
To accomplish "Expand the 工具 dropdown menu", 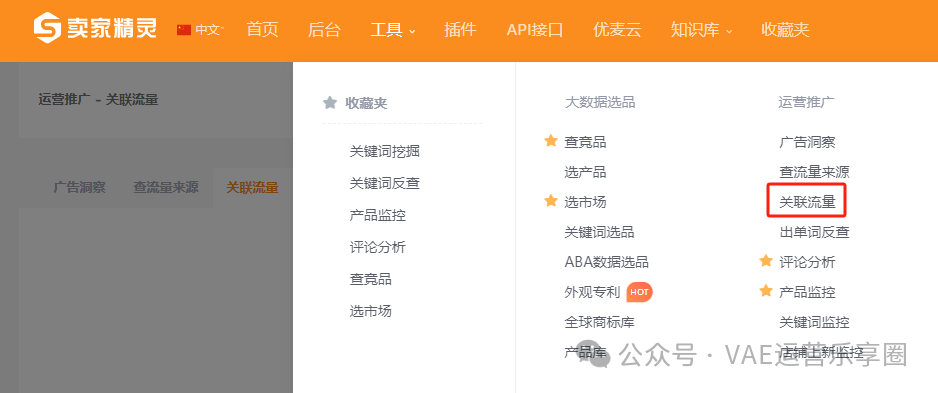I will (393, 29).
